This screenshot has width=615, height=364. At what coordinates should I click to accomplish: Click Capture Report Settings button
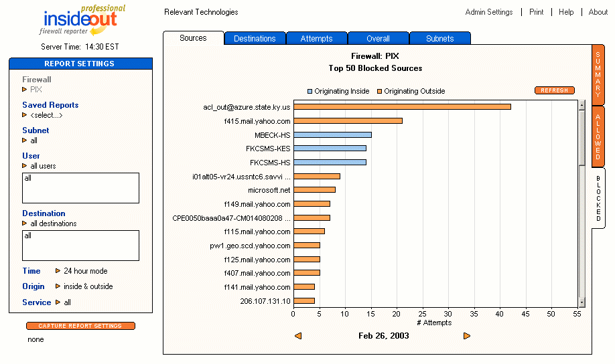80,326
